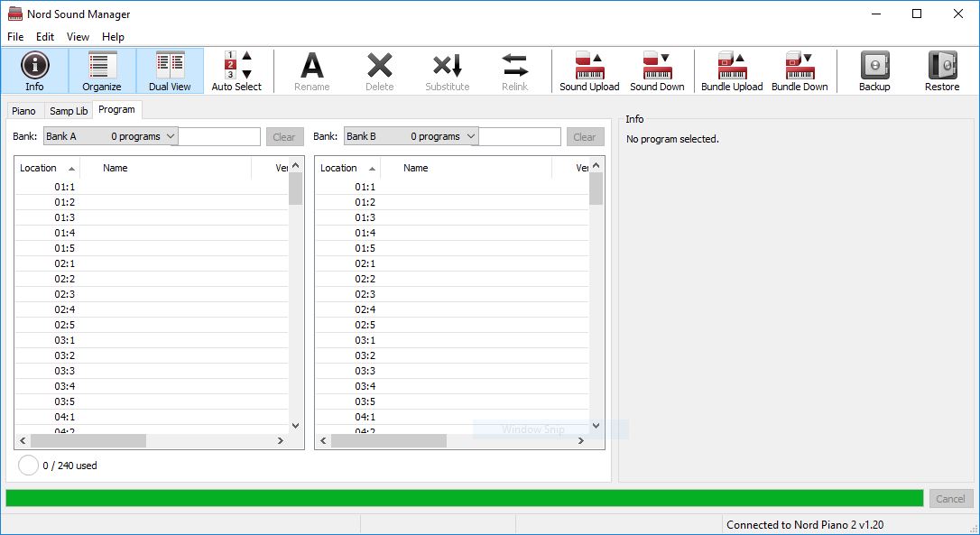
Task: Open the Bank A dropdown
Action: [x=112, y=136]
